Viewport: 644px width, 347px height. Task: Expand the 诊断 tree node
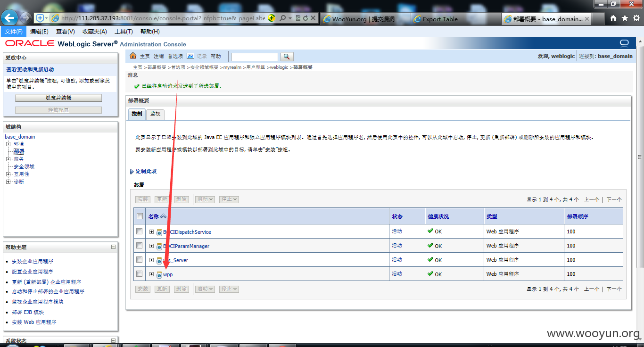pos(8,182)
